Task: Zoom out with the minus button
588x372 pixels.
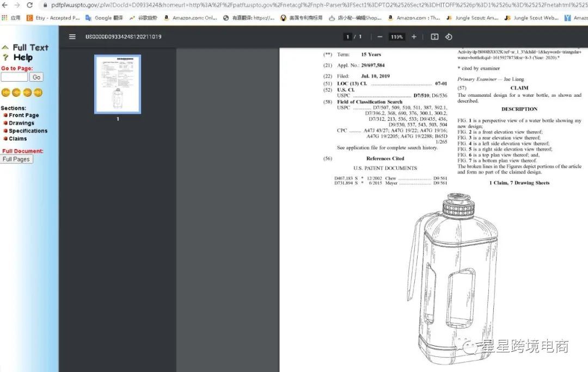Action: tap(379, 37)
